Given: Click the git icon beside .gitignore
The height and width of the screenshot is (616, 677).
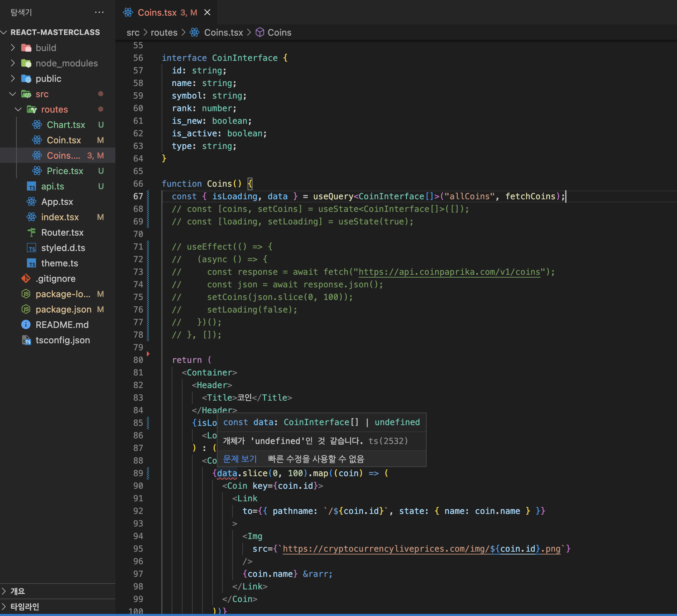Looking at the screenshot, I should click(26, 279).
